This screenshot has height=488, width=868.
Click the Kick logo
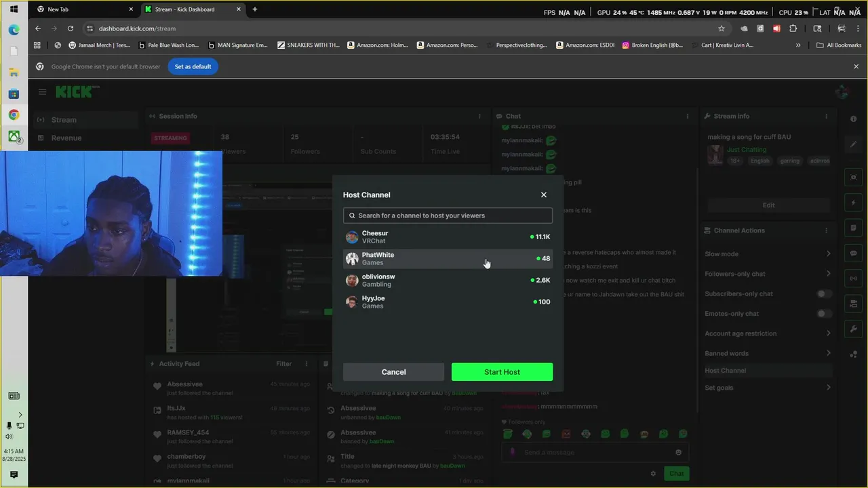(x=77, y=91)
